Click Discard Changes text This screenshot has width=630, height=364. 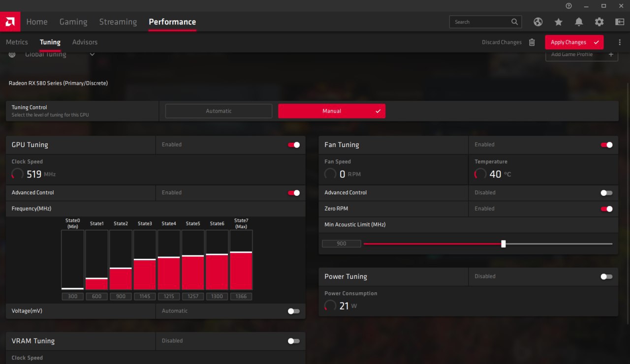click(x=502, y=42)
